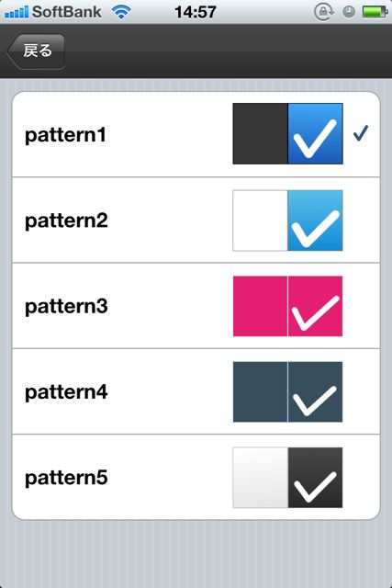Tap the rotation lock status icon

[324, 12]
